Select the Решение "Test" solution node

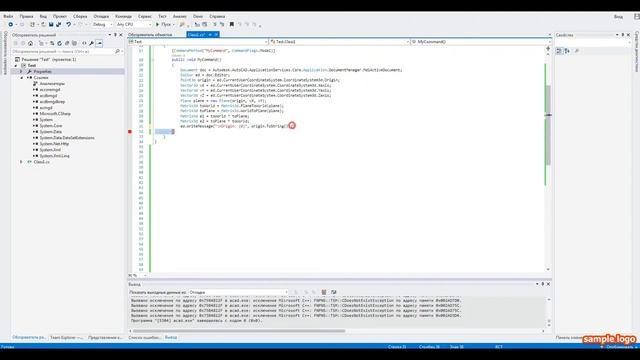point(45,59)
